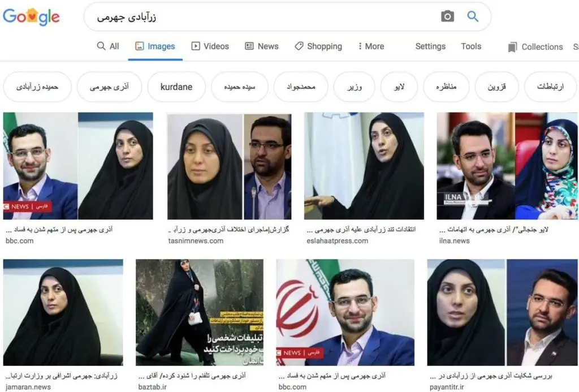This screenshot has height=392, width=579.
Task: Select the قزوین suggestion chip
Action: [x=496, y=87]
